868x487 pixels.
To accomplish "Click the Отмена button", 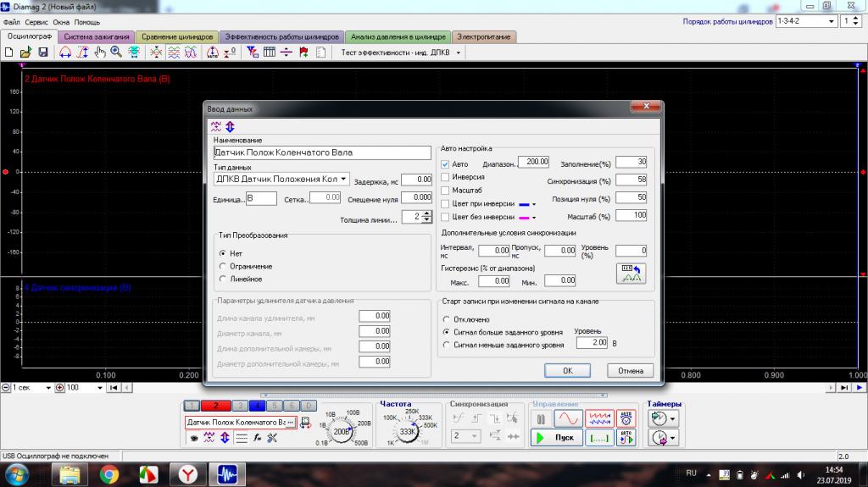I will click(631, 370).
